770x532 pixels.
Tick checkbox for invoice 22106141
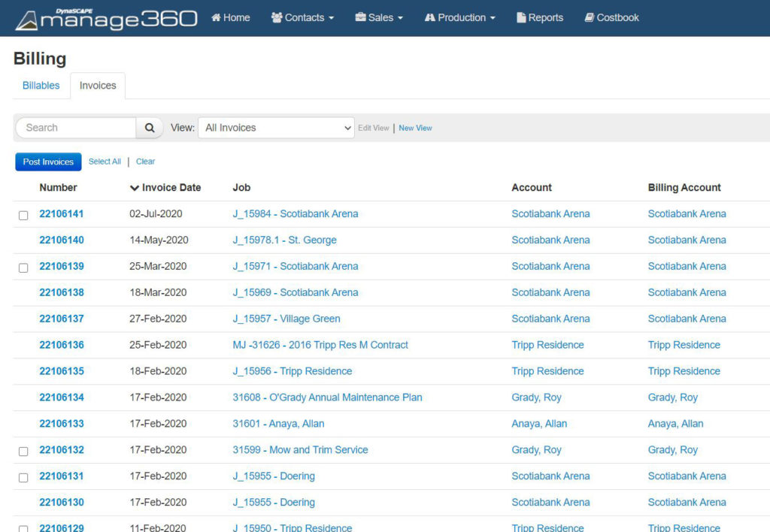(x=23, y=216)
